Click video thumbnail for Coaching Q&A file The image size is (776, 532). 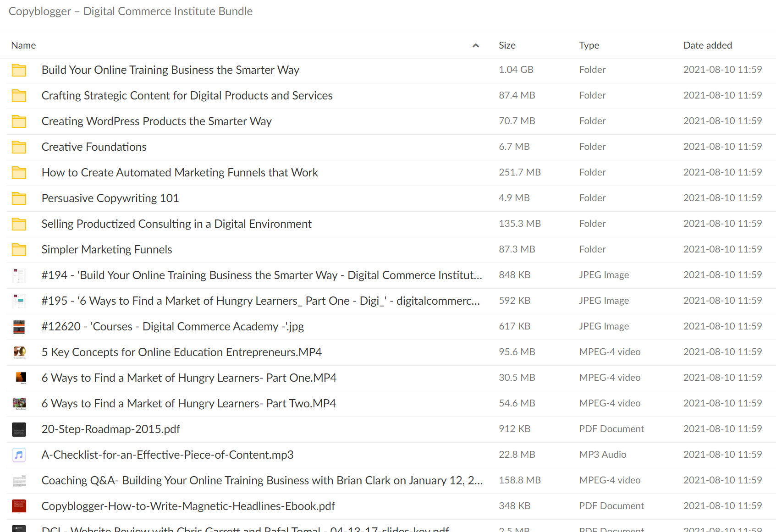pyautogui.click(x=19, y=481)
